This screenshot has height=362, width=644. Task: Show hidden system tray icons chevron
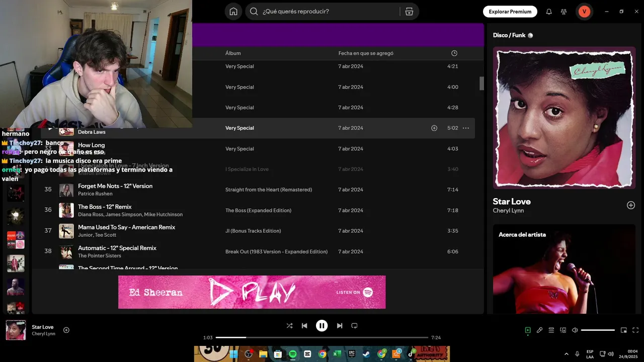[567, 354]
